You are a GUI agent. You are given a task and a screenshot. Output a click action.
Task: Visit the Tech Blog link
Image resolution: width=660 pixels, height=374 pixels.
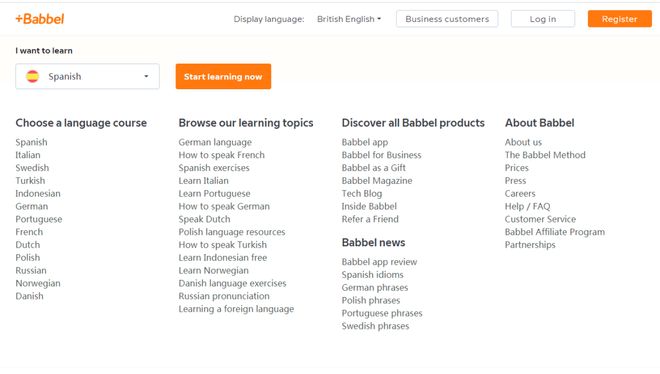pyautogui.click(x=362, y=194)
